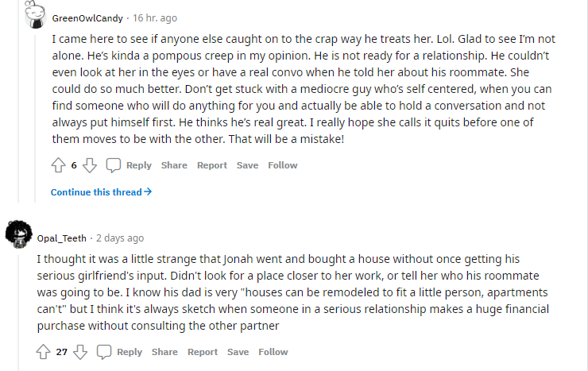Downvote GreenOwlCandy's comment
This screenshot has height=371, width=588.
point(90,165)
